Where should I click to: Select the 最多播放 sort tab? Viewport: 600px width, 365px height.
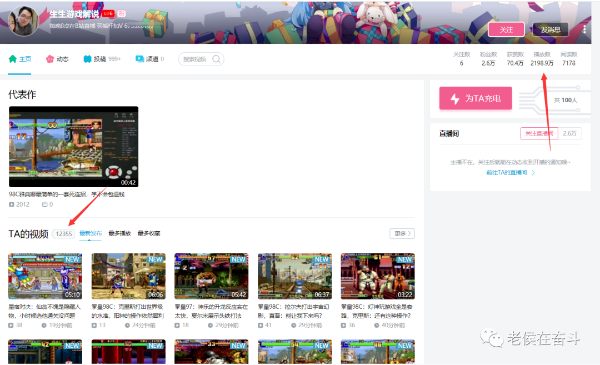pos(119,233)
